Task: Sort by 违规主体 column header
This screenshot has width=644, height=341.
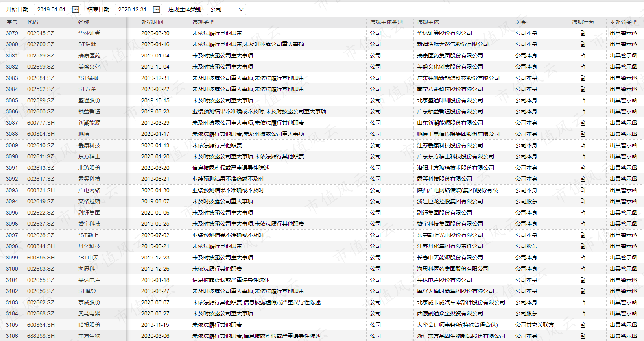Action: pyautogui.click(x=428, y=22)
